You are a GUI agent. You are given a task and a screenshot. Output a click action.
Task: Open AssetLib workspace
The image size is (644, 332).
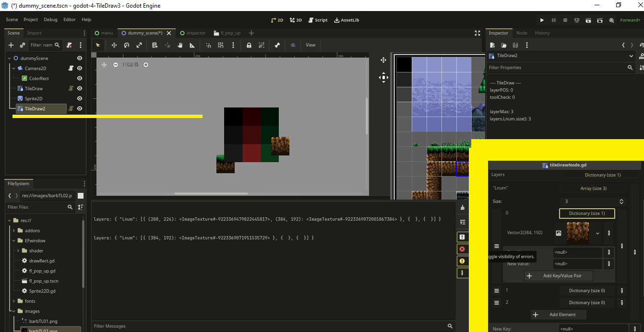346,20
